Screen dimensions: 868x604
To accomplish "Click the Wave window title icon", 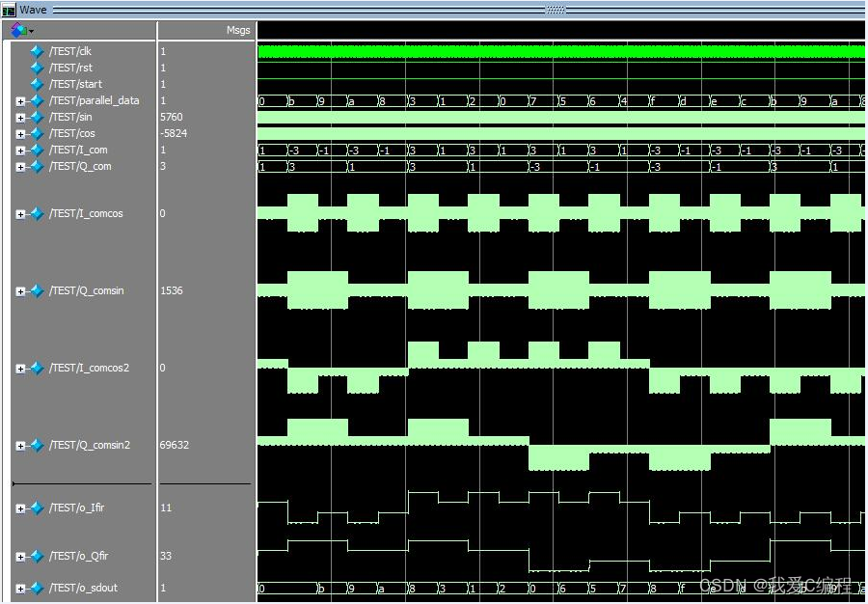I will (9, 10).
